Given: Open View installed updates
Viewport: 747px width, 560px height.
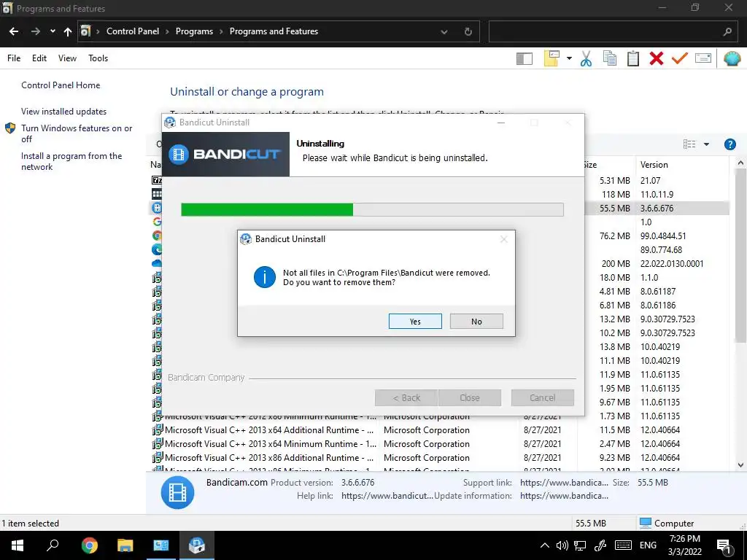Looking at the screenshot, I should (x=64, y=112).
